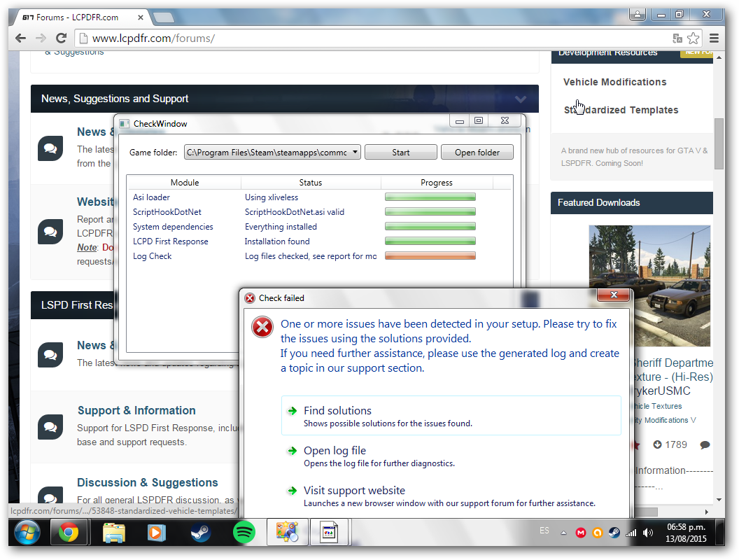Bookmark this page with star icon
This screenshot has height=560, width=739.
(694, 38)
